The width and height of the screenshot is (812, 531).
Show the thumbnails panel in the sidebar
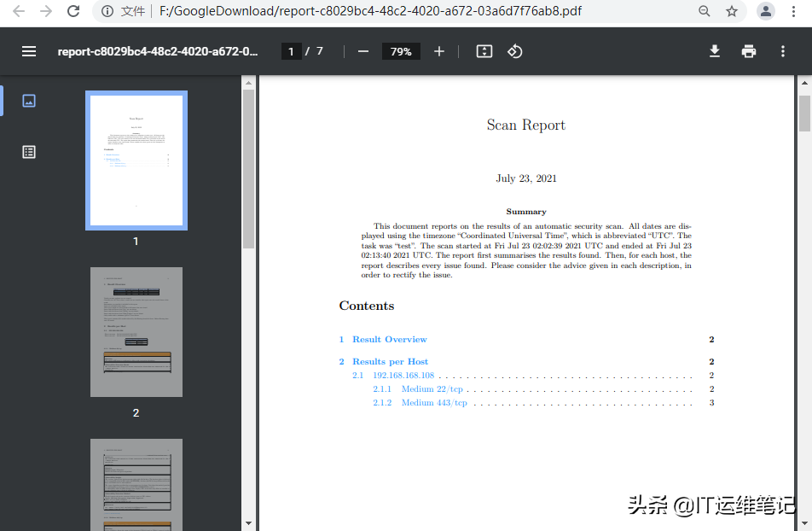(x=28, y=100)
